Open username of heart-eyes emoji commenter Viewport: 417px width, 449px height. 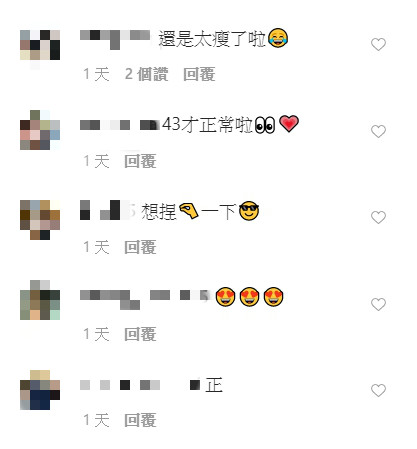(145, 300)
